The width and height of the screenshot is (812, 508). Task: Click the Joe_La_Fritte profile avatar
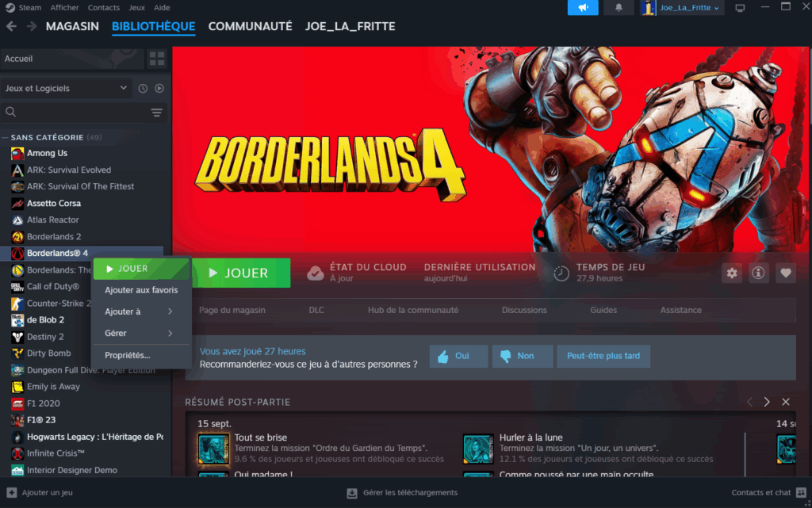click(649, 8)
